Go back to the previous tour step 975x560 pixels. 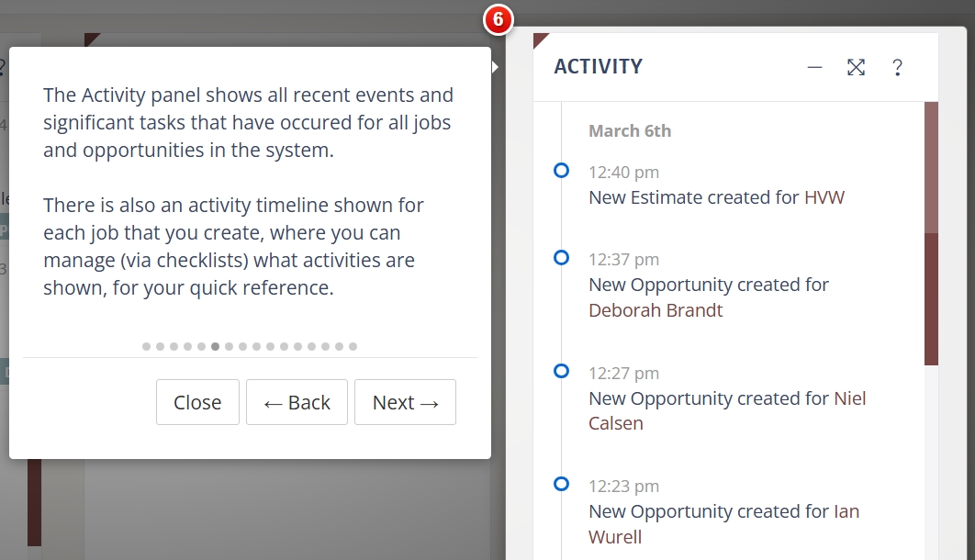pos(297,402)
